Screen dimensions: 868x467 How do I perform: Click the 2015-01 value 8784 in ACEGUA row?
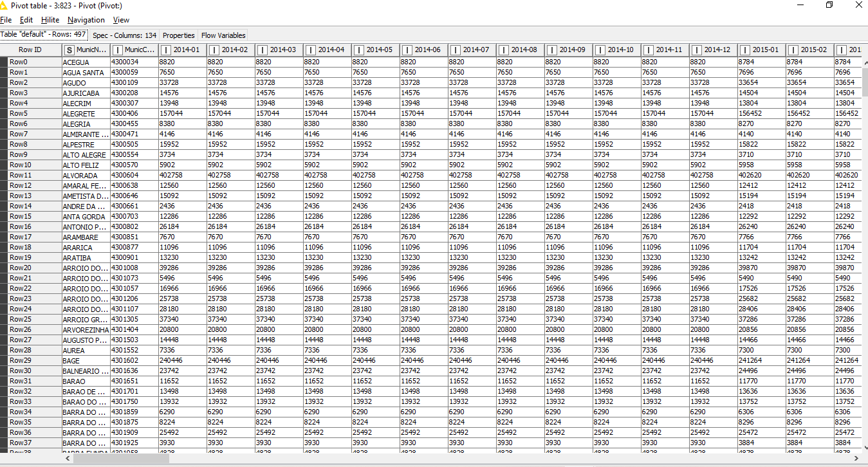click(x=761, y=62)
